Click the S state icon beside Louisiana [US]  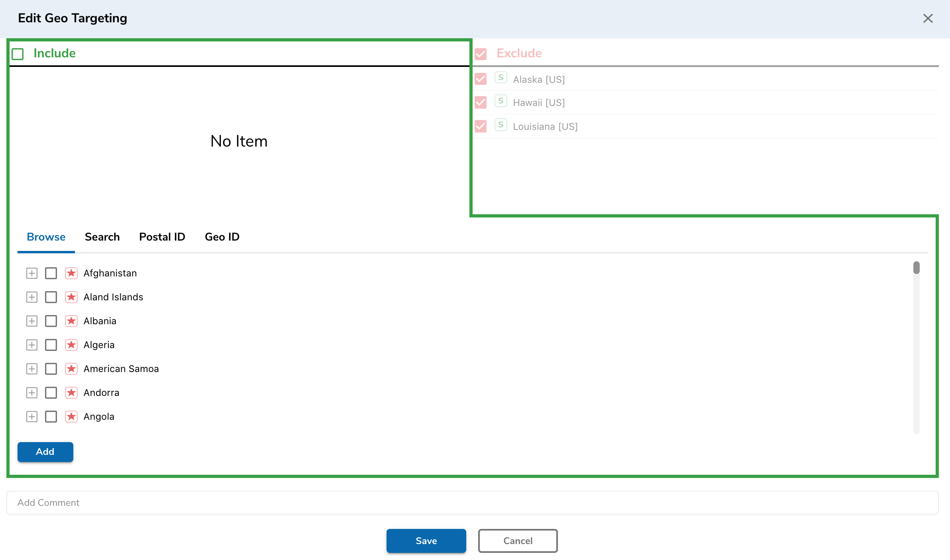click(501, 125)
